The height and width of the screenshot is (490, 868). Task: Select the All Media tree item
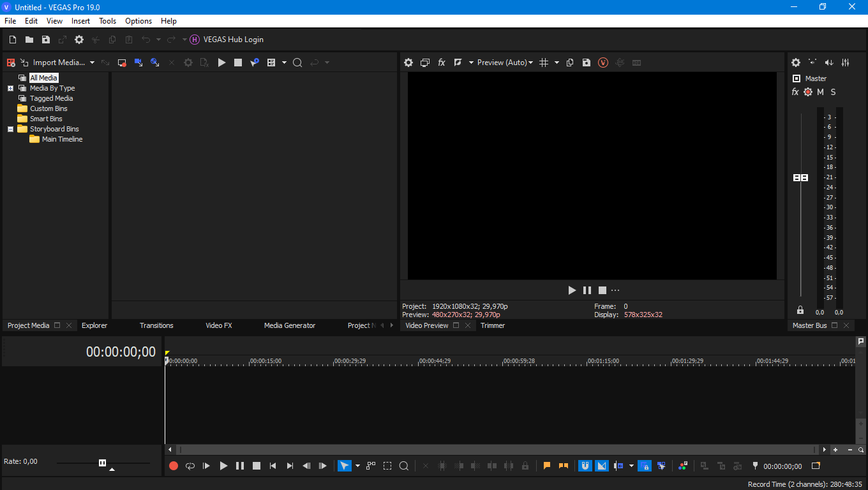(43, 78)
